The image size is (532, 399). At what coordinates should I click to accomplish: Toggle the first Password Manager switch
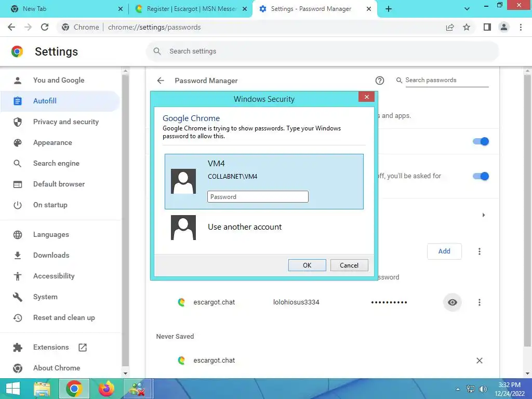481,141
